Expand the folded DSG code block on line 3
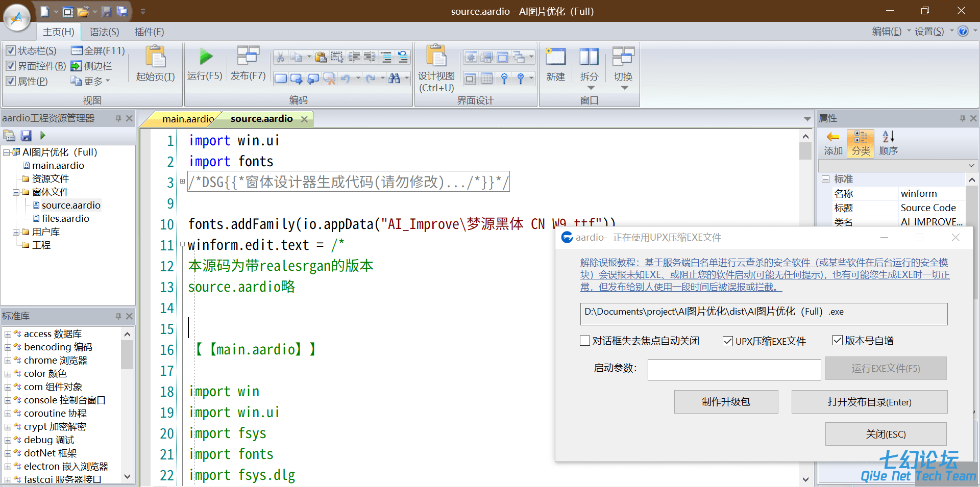 tap(182, 181)
